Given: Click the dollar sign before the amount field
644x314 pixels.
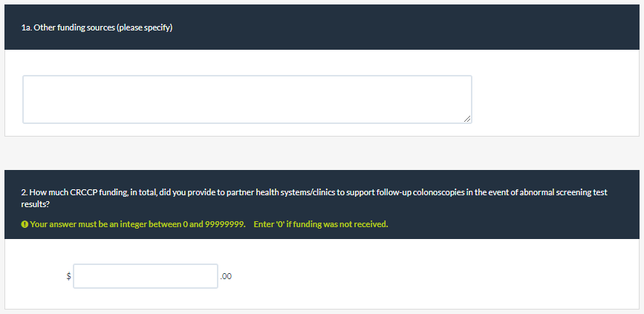Looking at the screenshot, I should click(x=69, y=276).
